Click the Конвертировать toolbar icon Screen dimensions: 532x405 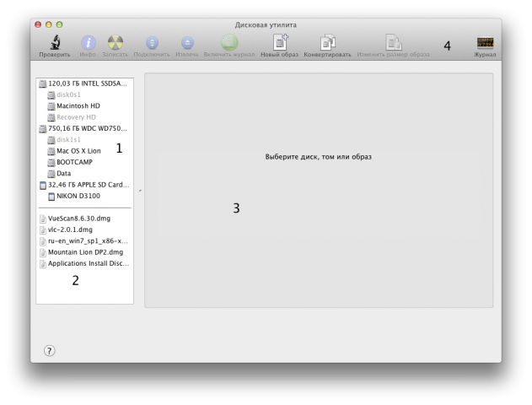(328, 42)
